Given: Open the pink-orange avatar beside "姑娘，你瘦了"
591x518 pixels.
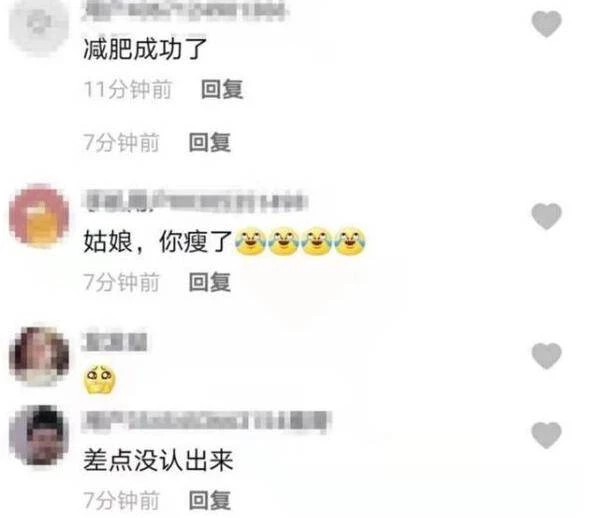Looking at the screenshot, I should (x=39, y=215).
